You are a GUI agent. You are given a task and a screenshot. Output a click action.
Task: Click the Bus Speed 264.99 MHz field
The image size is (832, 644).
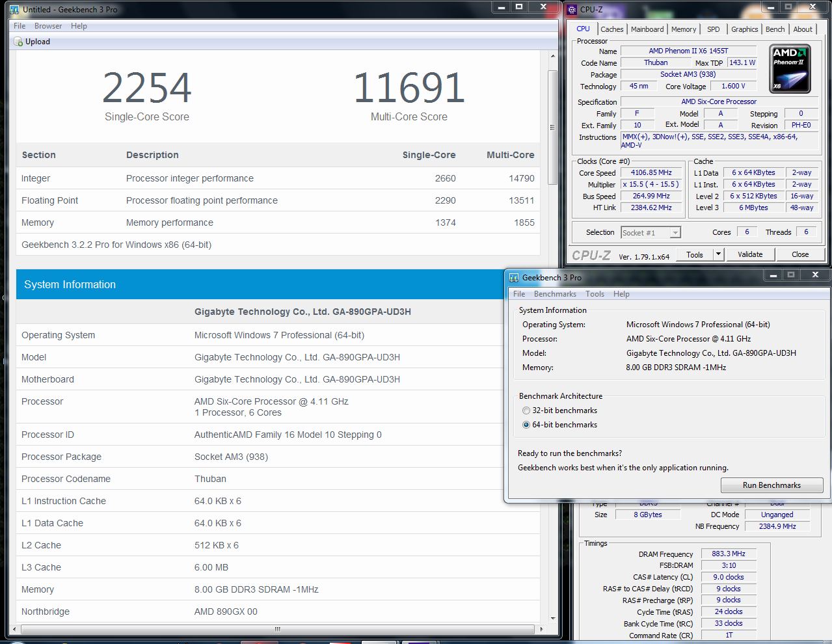651,196
